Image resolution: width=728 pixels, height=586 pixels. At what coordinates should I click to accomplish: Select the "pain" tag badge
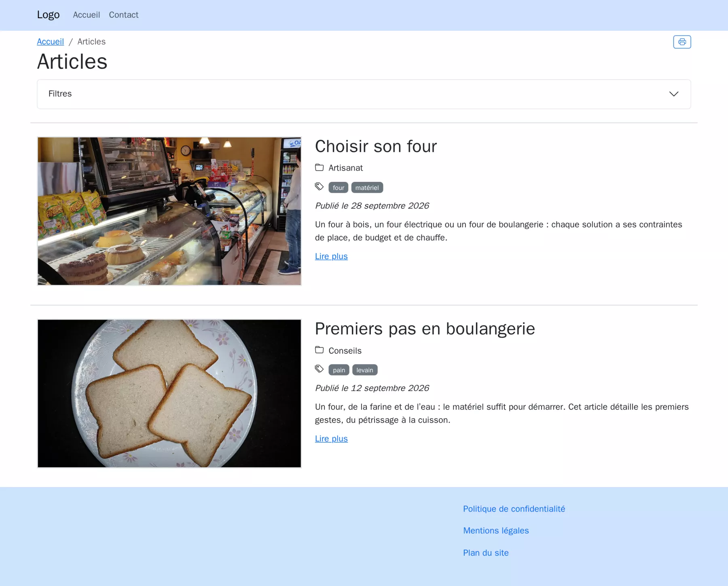[339, 370]
